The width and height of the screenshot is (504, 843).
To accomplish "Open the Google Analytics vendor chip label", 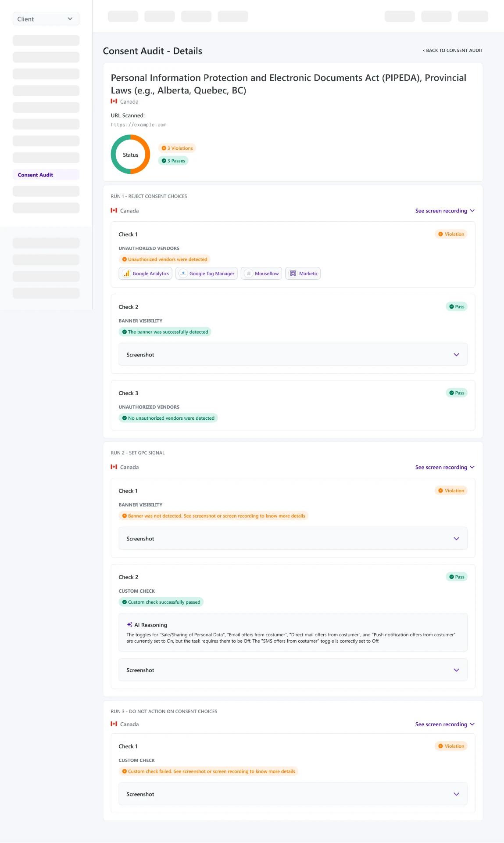I will click(x=151, y=274).
